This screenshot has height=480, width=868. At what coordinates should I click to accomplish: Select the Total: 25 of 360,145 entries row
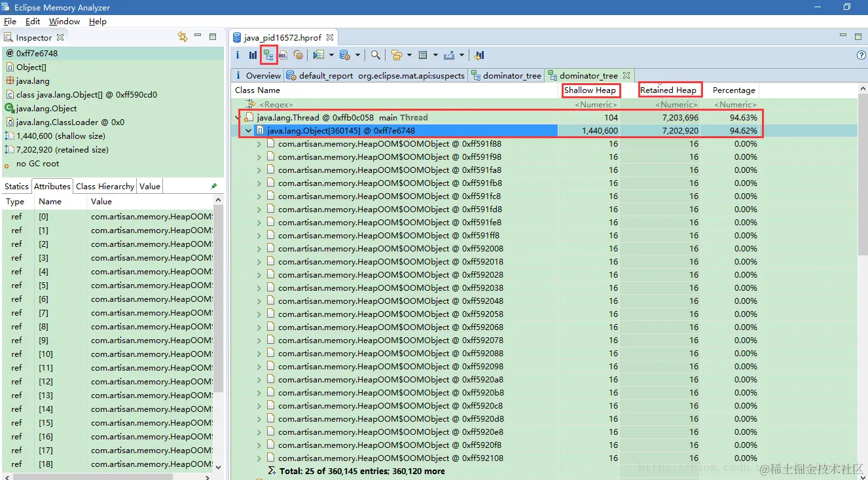[x=362, y=471]
